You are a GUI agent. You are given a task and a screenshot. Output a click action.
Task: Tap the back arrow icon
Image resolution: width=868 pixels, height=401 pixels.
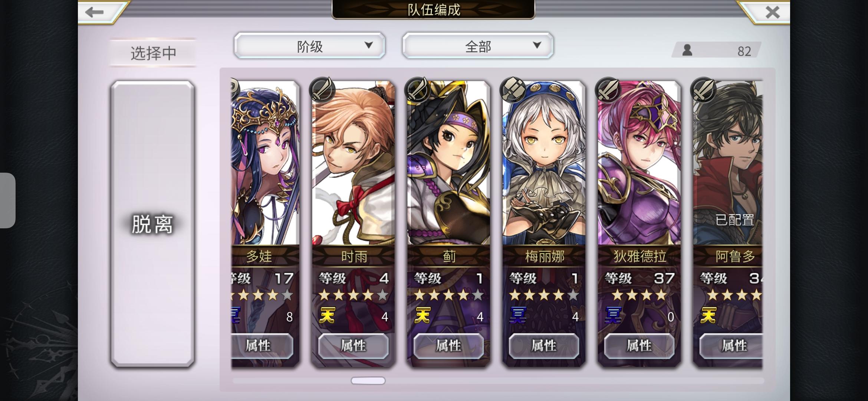94,12
